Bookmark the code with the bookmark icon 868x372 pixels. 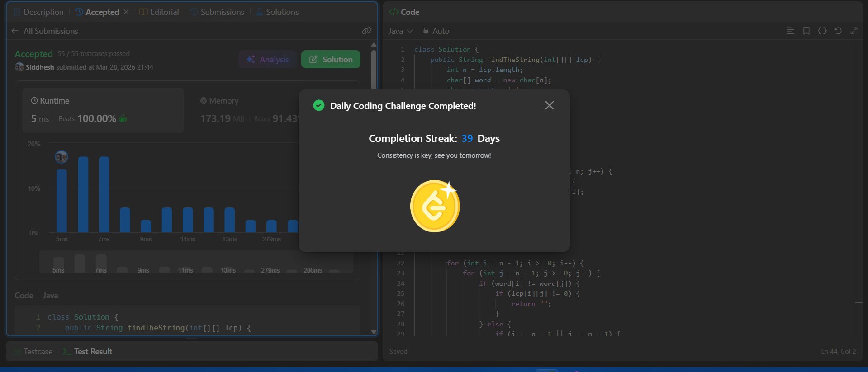[x=806, y=31]
